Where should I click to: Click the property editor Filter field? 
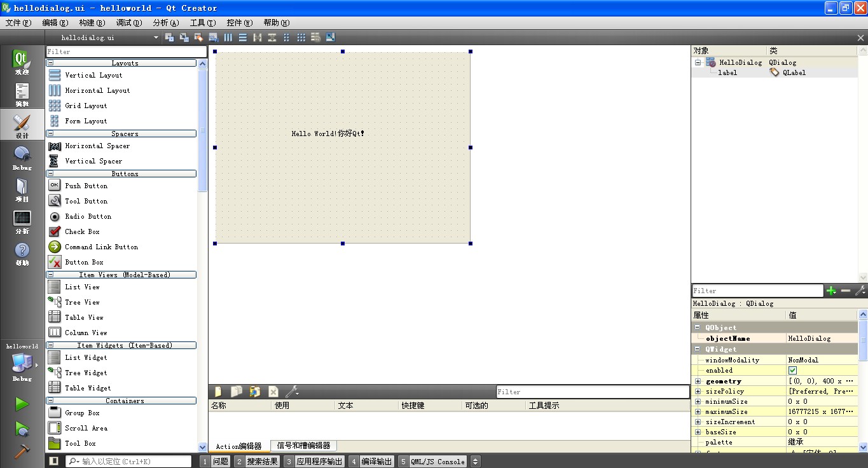(x=758, y=291)
